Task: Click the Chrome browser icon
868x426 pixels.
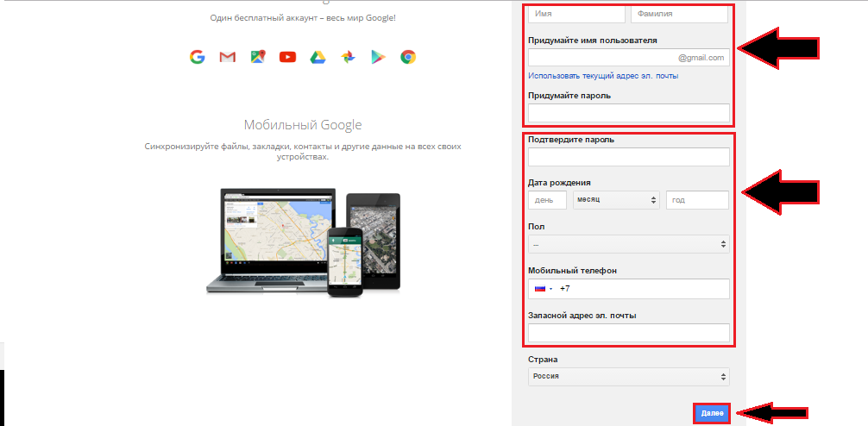Action: coord(408,57)
